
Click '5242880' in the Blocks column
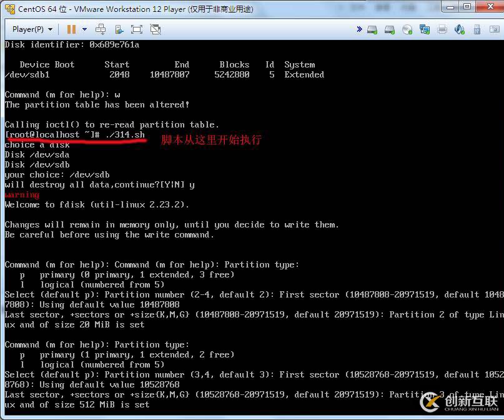click(x=232, y=74)
